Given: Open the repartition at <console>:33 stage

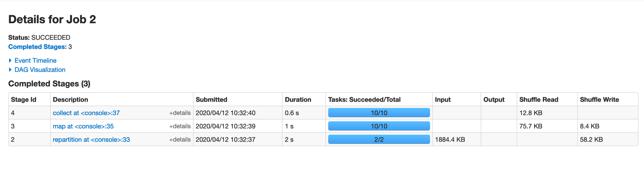Looking at the screenshot, I should [91, 139].
